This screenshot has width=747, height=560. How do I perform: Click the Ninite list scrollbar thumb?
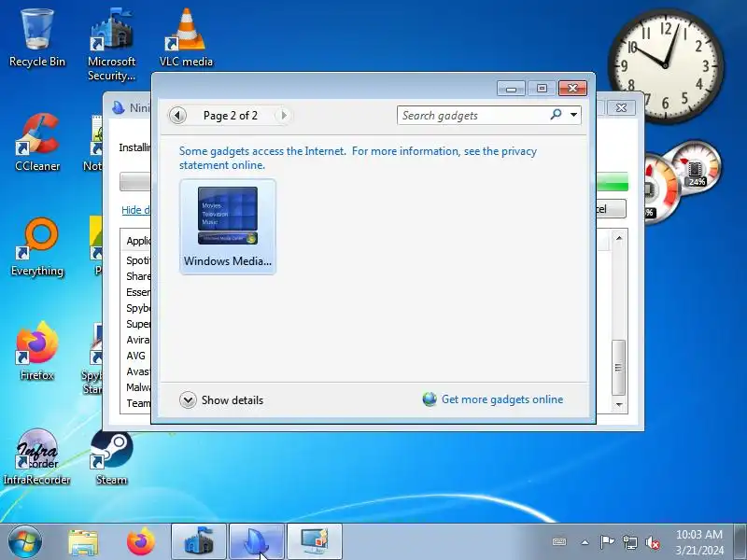[x=618, y=367]
